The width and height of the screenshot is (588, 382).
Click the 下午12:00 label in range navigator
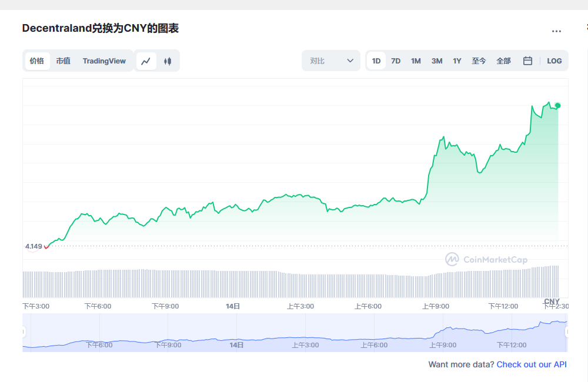pyautogui.click(x=512, y=345)
